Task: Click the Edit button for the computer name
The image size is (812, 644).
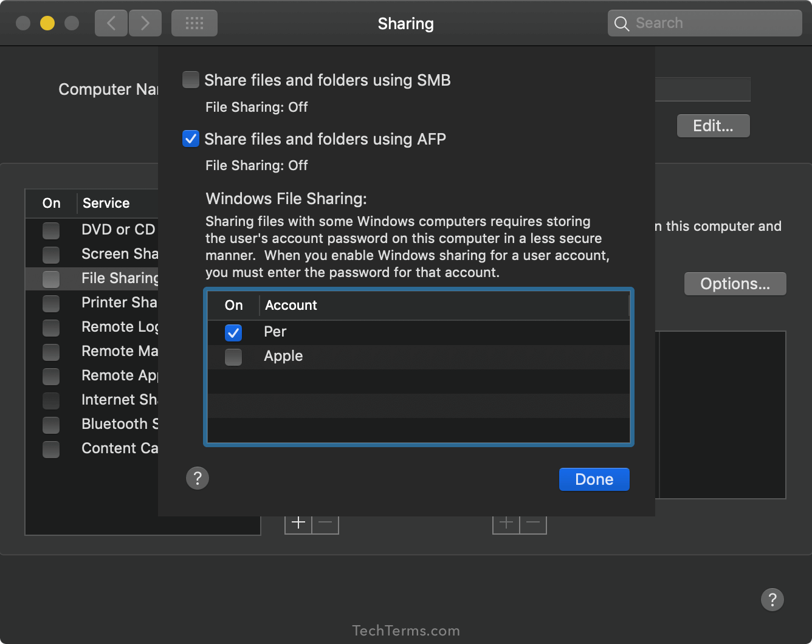Action: tap(713, 126)
